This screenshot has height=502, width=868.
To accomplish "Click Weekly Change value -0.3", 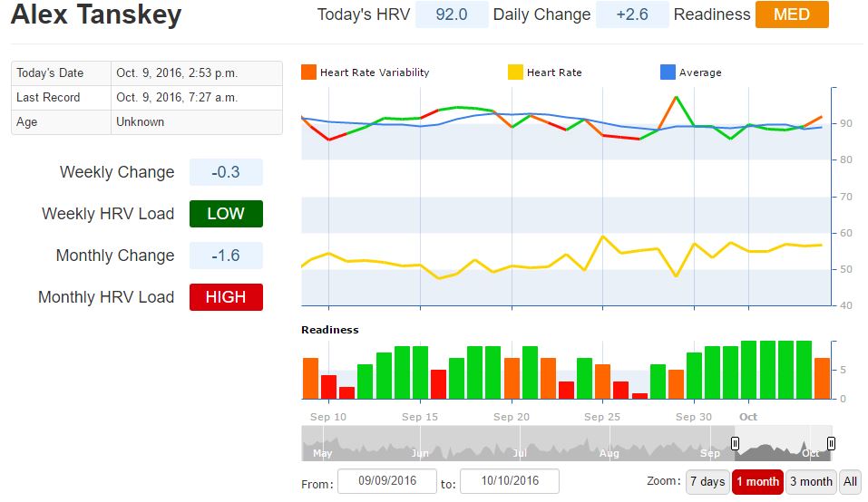I will point(226,172).
